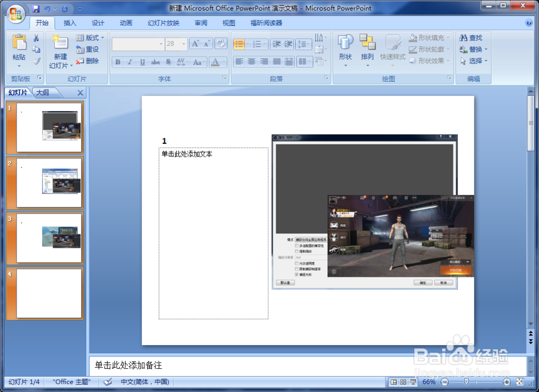Open the Slide Show (幻灯片放映) tab
The height and width of the screenshot is (392, 539).
(x=163, y=23)
